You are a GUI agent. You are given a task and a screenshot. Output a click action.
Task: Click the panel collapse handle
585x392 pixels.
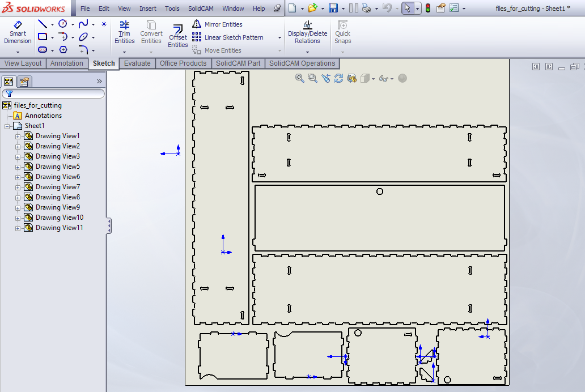[x=109, y=226]
